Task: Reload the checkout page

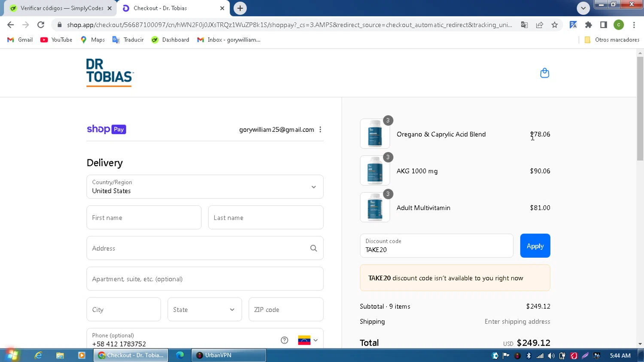Action: [x=41, y=25]
